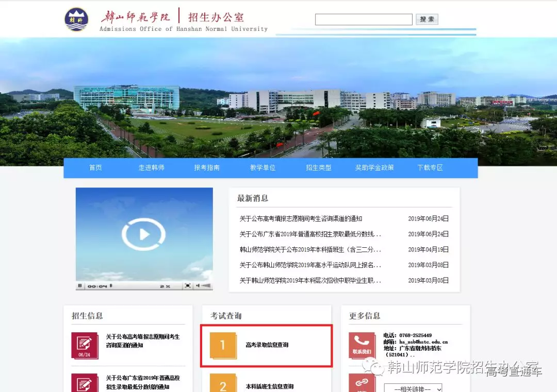Click the search text input box
The image size is (557, 392).
(x=364, y=20)
